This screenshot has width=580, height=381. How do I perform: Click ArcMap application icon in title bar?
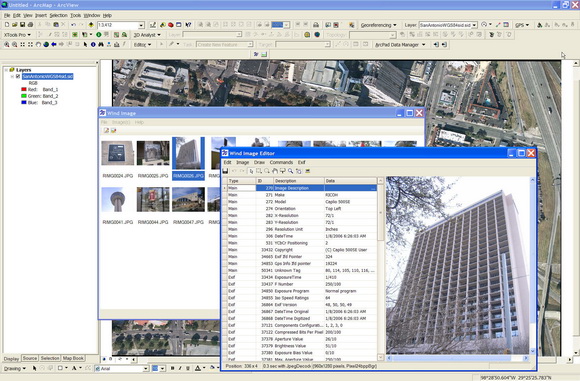click(x=4, y=5)
